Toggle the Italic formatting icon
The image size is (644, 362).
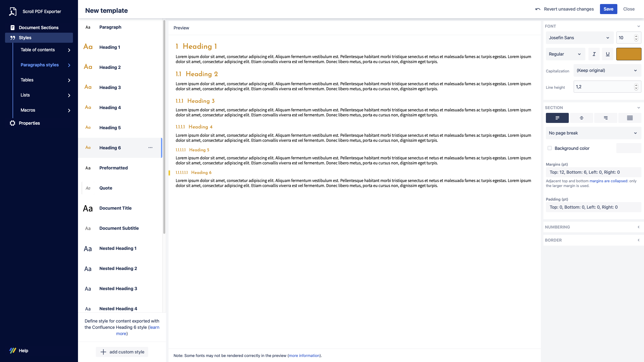(594, 54)
